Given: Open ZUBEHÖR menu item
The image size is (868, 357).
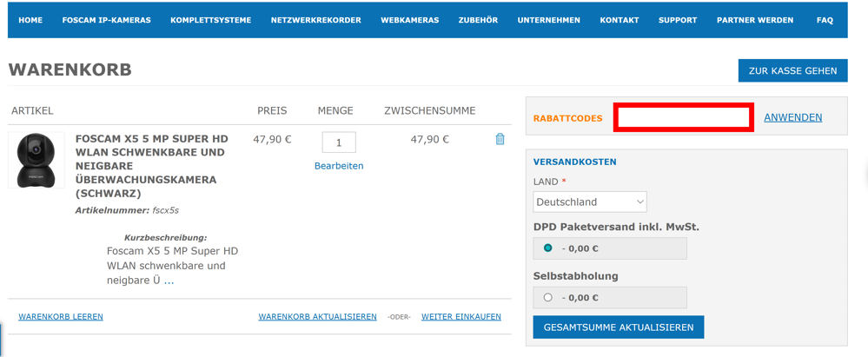Looking at the screenshot, I should coord(478,20).
